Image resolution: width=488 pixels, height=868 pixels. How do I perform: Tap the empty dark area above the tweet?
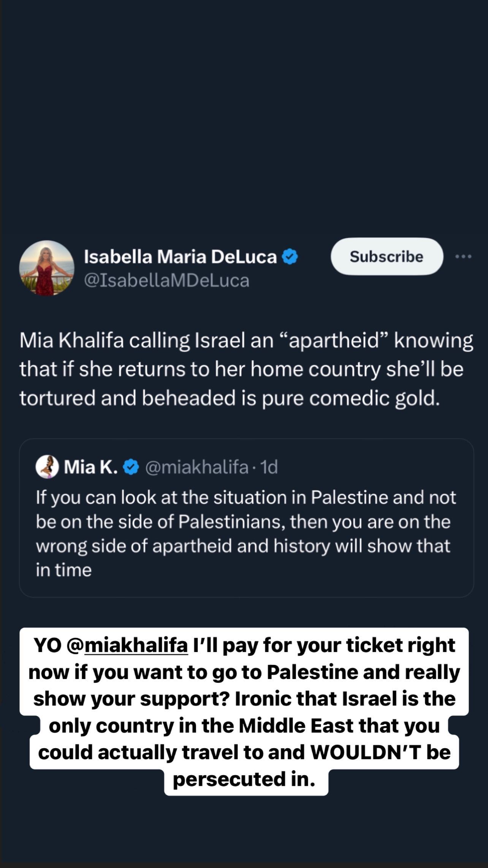click(x=244, y=114)
